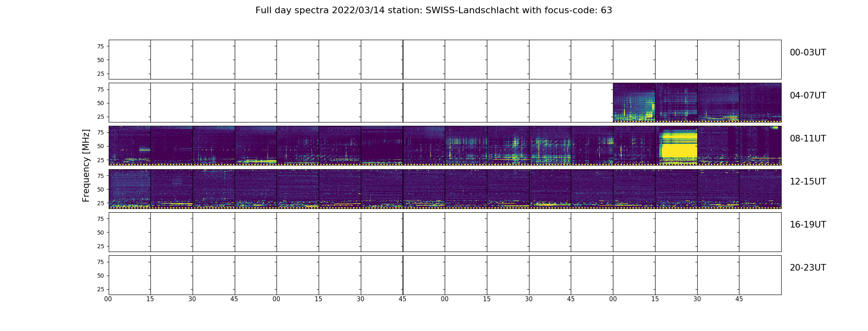Open the first spectrum panel in 08-11UT row
868x331 pixels.
[130, 146]
